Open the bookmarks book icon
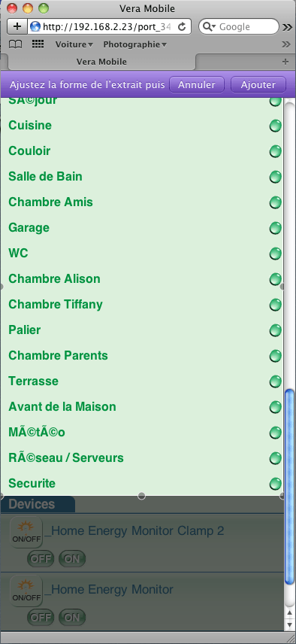 [x=15, y=44]
